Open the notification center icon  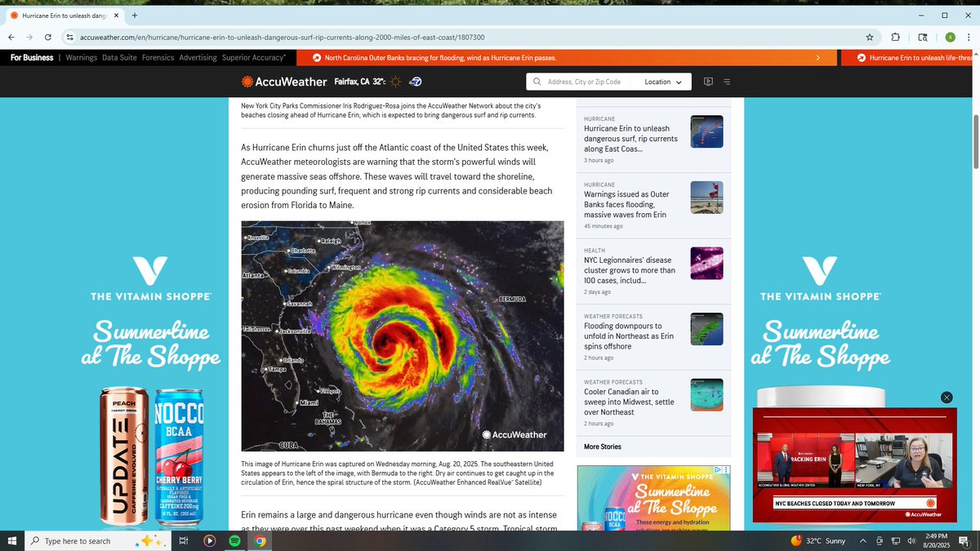964,541
